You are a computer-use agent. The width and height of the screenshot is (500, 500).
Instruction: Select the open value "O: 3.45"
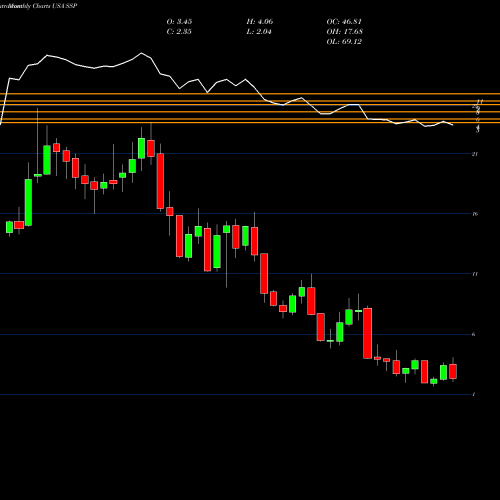(x=179, y=22)
